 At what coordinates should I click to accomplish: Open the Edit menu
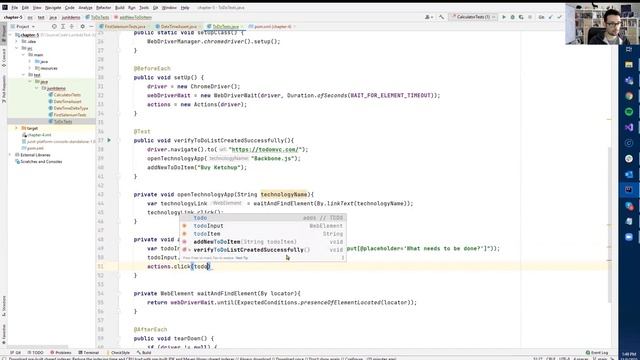click(25, 7)
